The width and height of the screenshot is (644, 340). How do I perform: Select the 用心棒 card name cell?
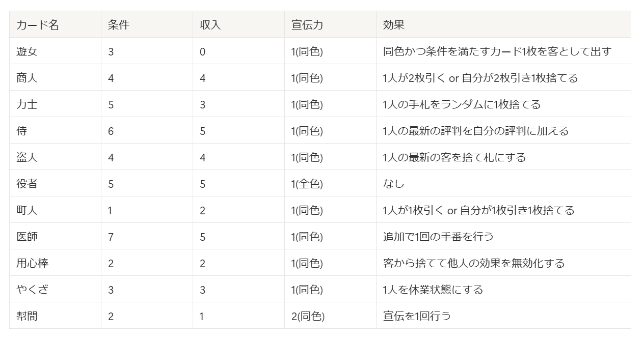pos(33,263)
